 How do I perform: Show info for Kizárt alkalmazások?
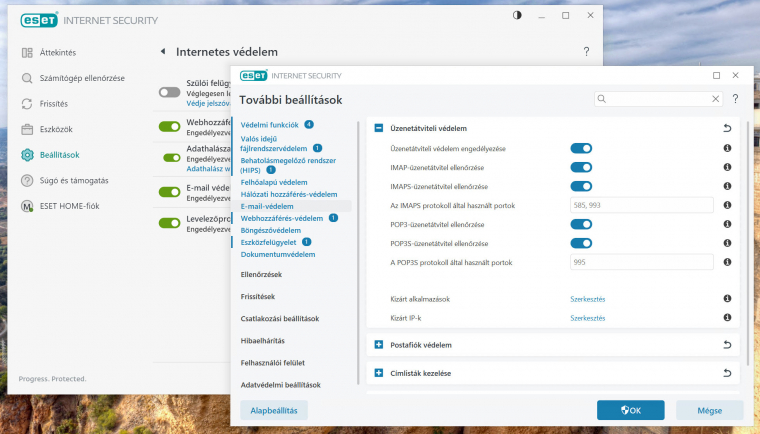pyautogui.click(x=727, y=298)
